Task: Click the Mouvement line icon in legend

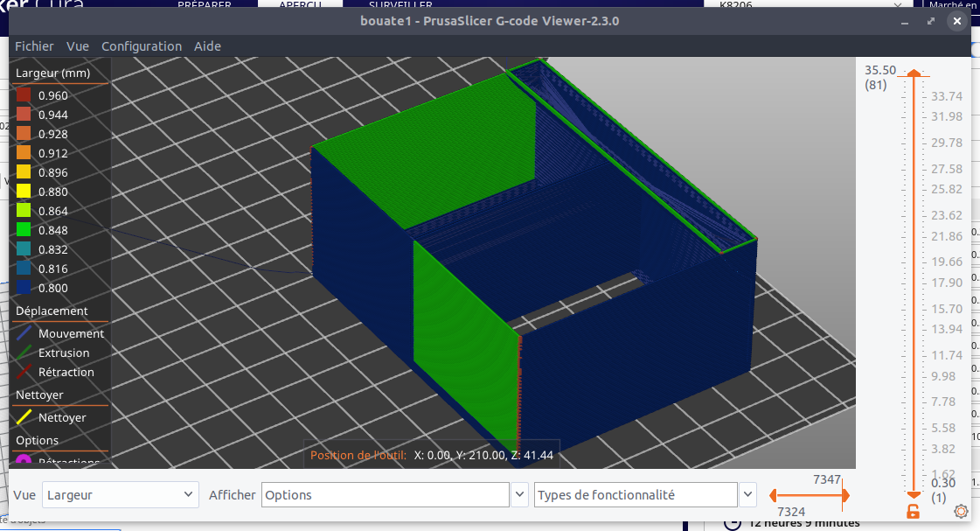Action: [24, 332]
